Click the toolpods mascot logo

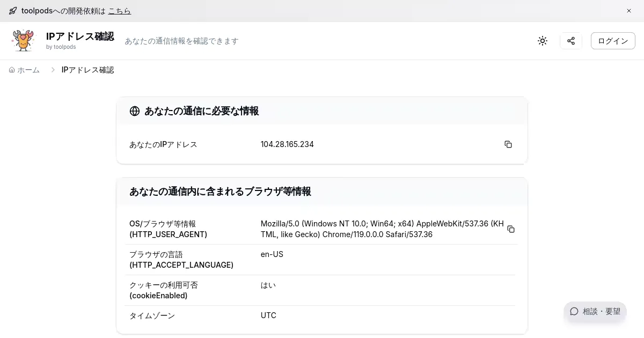pyautogui.click(x=23, y=41)
